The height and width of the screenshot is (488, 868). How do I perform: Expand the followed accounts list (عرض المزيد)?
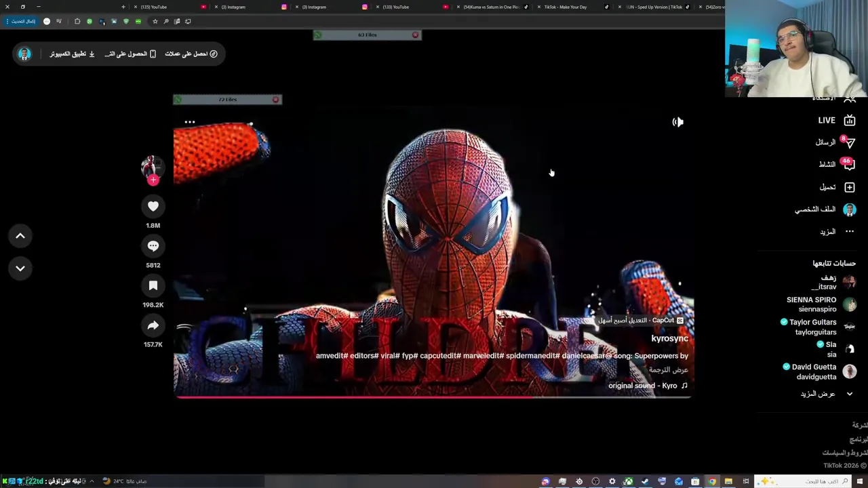[x=826, y=394]
